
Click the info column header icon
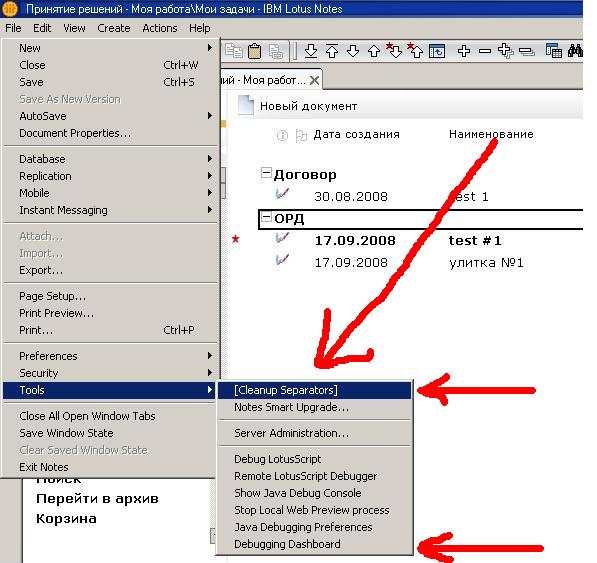282,135
